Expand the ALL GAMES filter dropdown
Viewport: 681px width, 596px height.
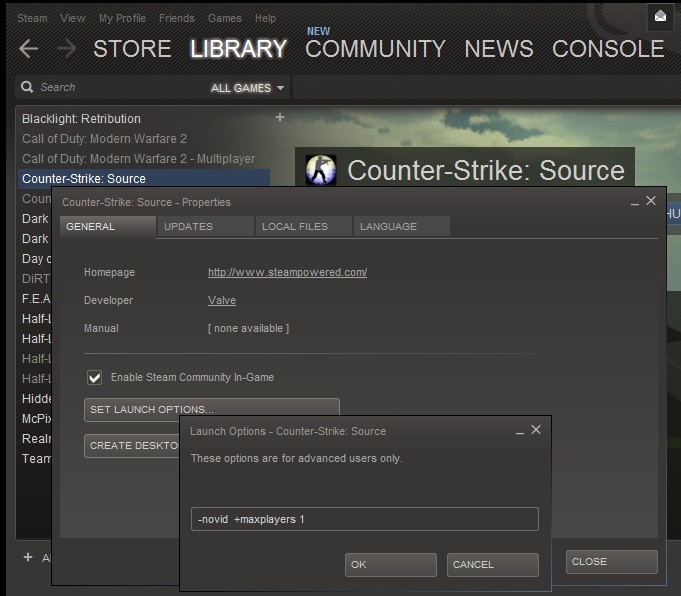[247, 88]
